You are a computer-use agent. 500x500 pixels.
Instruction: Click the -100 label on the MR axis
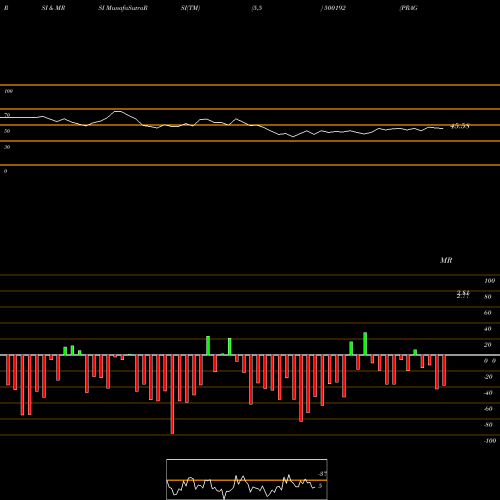click(x=490, y=441)
